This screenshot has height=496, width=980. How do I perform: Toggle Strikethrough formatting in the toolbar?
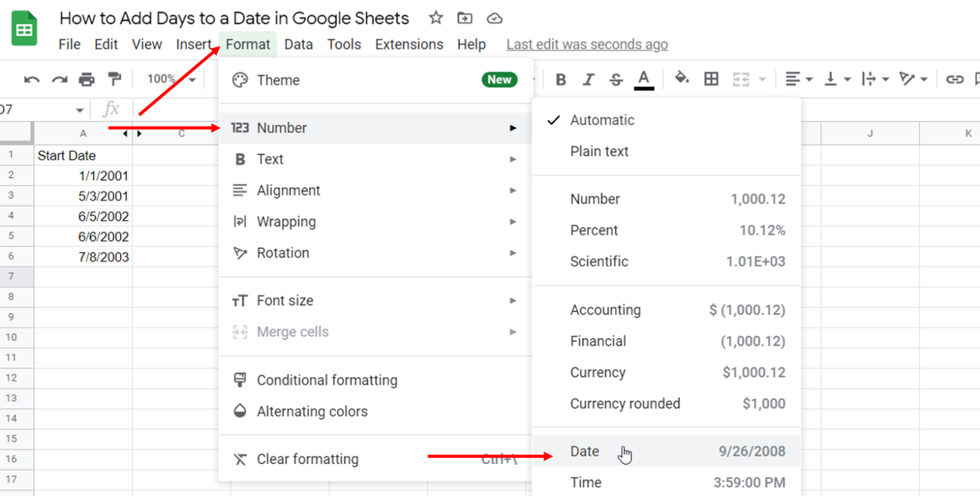pos(616,80)
